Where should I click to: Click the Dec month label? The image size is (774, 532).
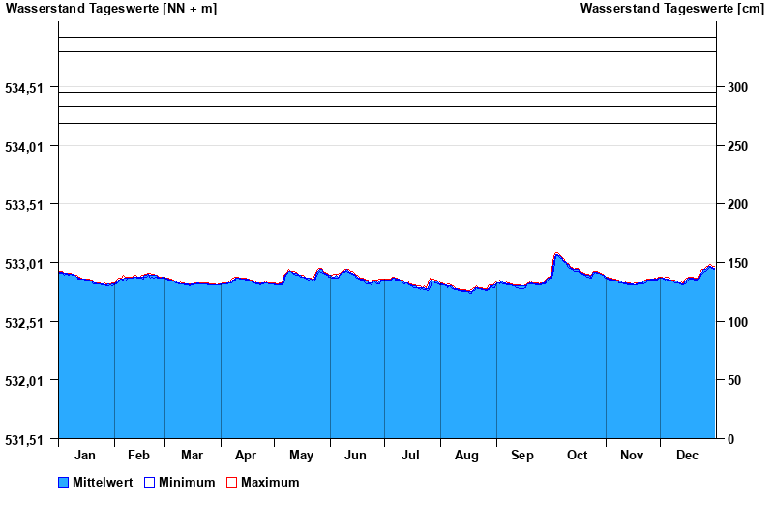pos(687,455)
